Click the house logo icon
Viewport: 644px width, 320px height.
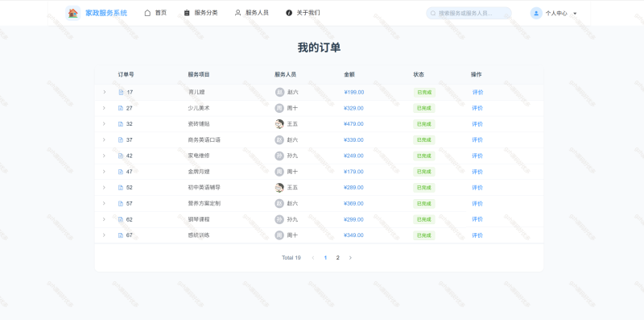(72, 13)
